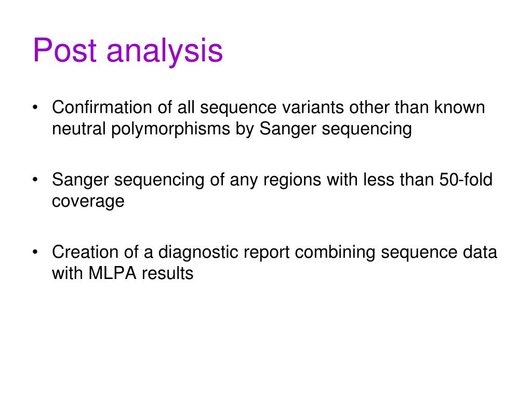Select the third bullet point marker
This screenshot has width=532, height=399.
(35, 252)
